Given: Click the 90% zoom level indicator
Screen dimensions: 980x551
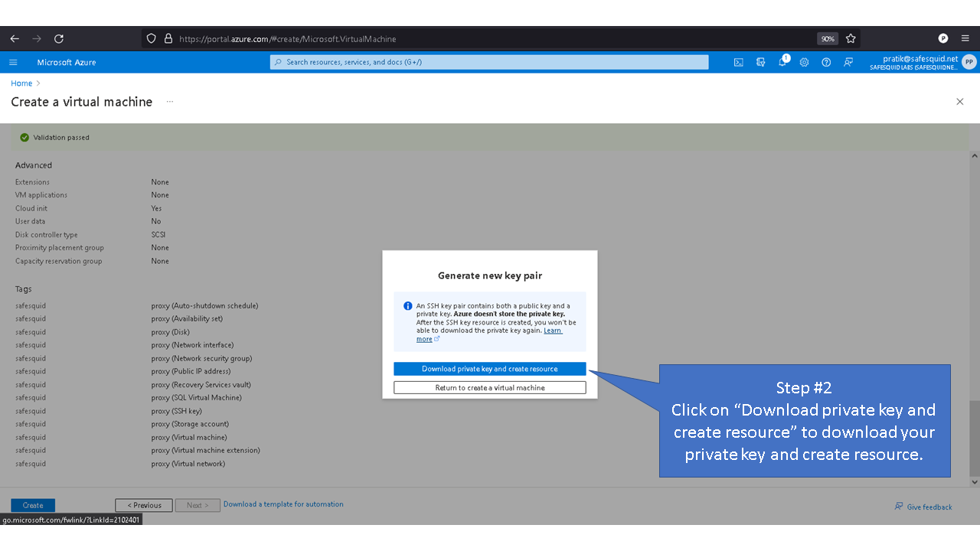Looking at the screenshot, I should click(x=827, y=38).
